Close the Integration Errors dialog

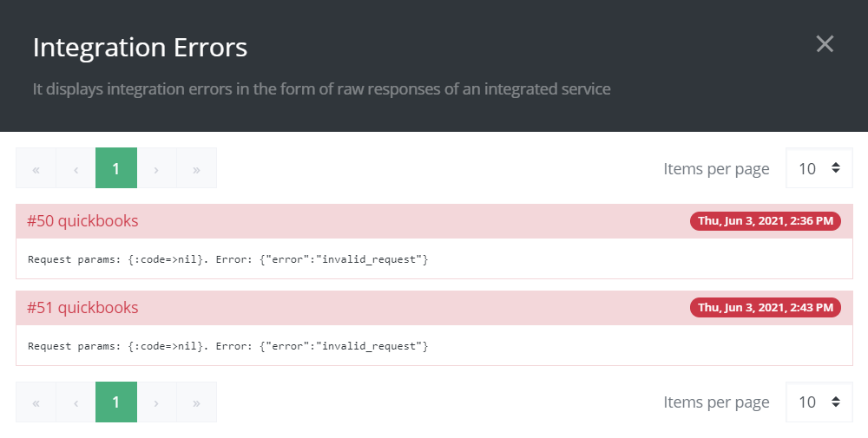(x=825, y=43)
